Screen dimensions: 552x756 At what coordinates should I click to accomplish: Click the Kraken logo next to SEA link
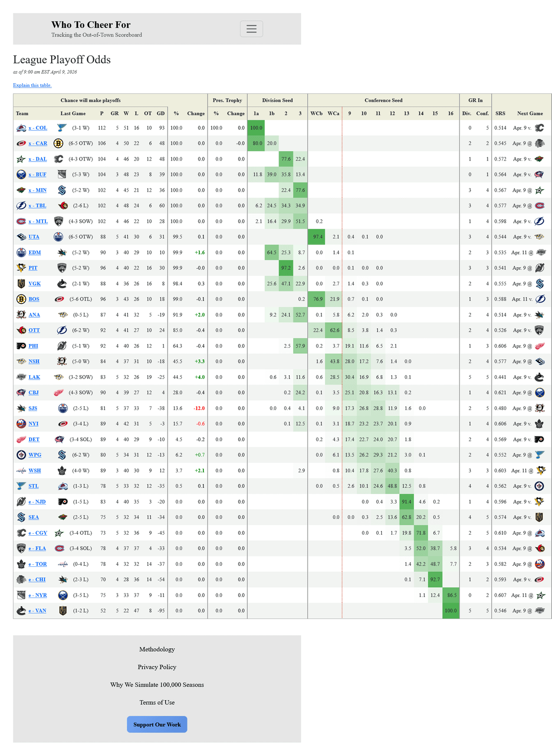(21, 517)
